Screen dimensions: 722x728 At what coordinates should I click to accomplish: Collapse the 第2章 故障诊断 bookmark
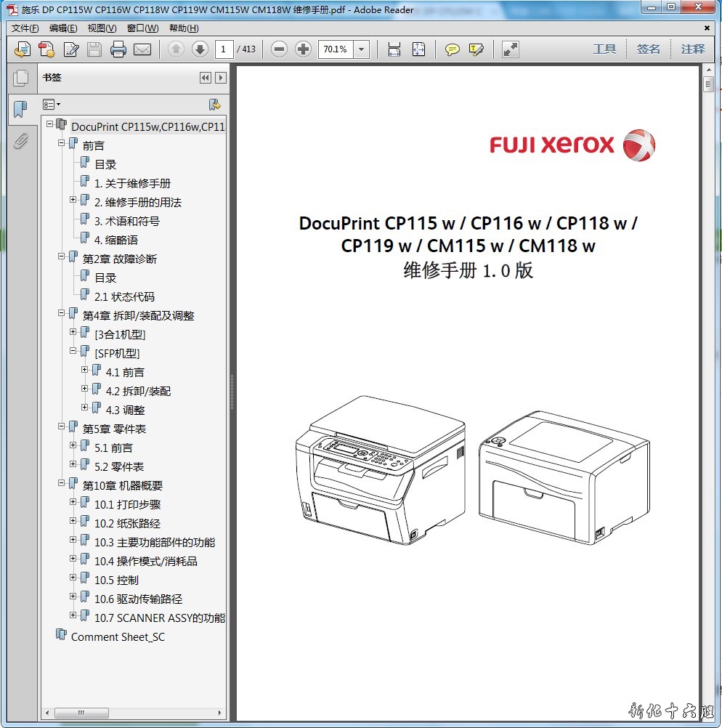(62, 256)
